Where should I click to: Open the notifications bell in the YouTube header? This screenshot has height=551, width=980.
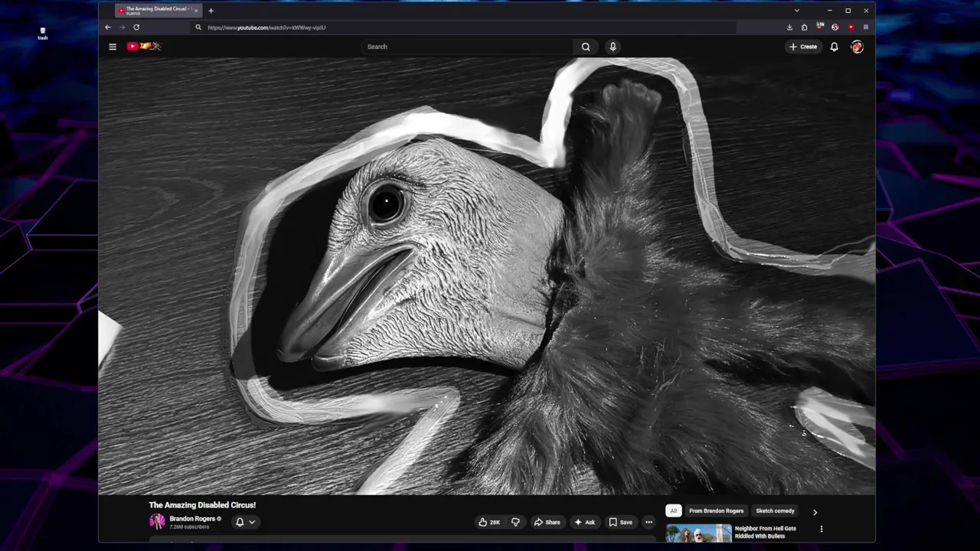coord(834,47)
